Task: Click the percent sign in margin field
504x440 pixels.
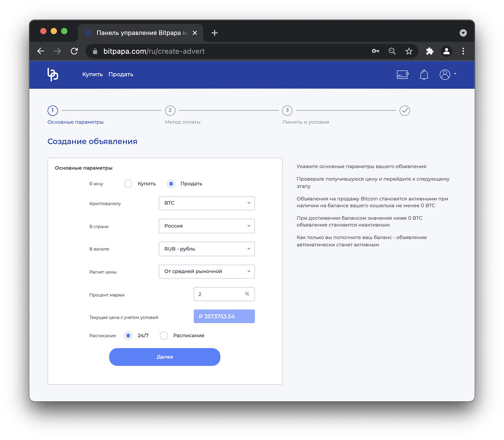Action: pos(247,294)
